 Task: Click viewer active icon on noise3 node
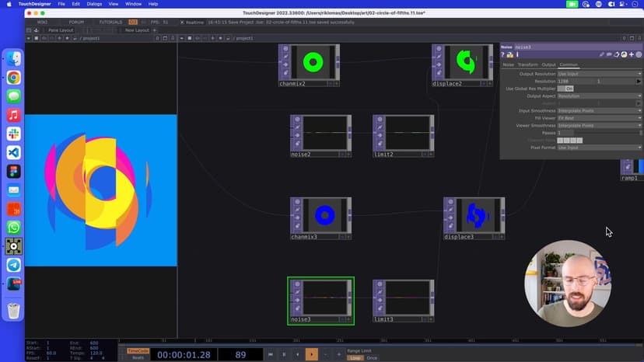point(348,319)
